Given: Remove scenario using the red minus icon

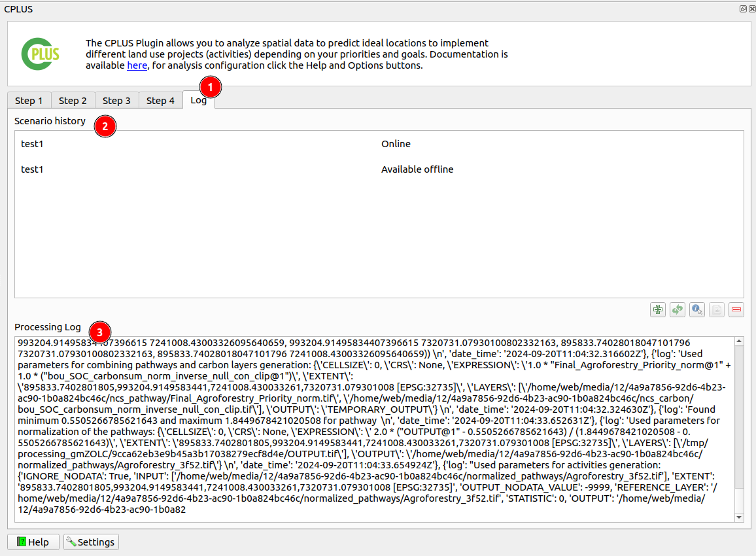Looking at the screenshot, I should pyautogui.click(x=736, y=309).
